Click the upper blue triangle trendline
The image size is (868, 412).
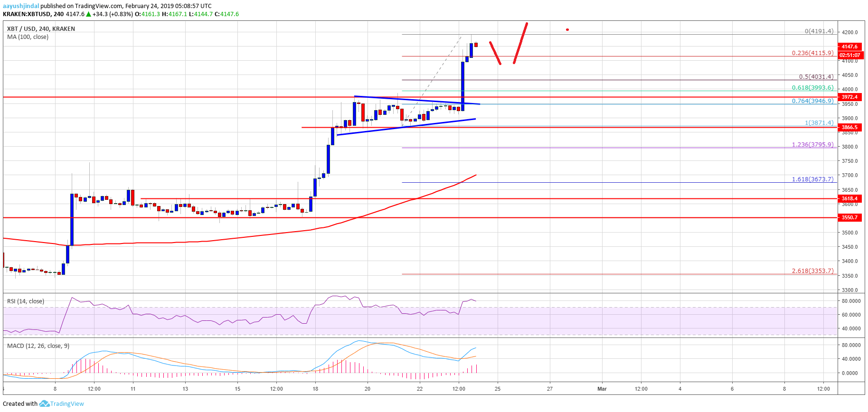tap(417, 100)
